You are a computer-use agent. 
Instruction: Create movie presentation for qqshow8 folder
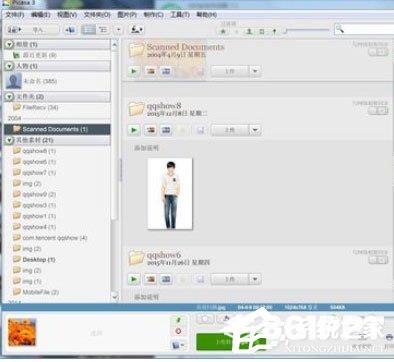point(166,130)
